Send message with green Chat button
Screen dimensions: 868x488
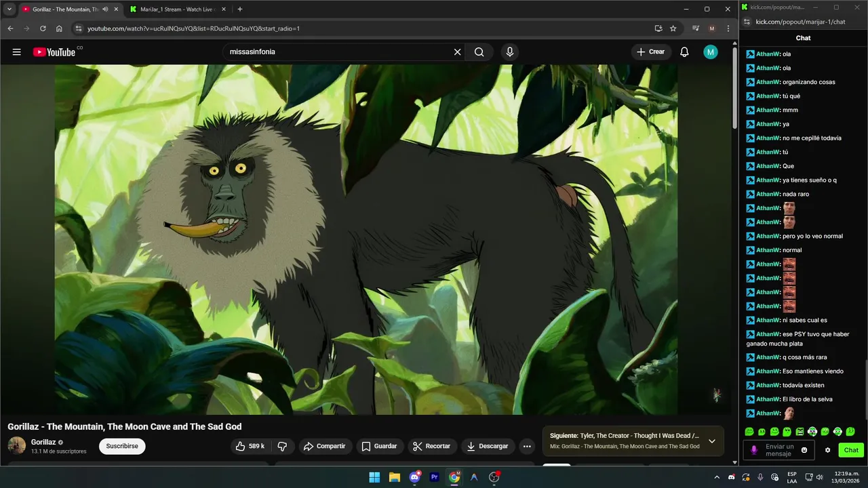[x=851, y=450]
